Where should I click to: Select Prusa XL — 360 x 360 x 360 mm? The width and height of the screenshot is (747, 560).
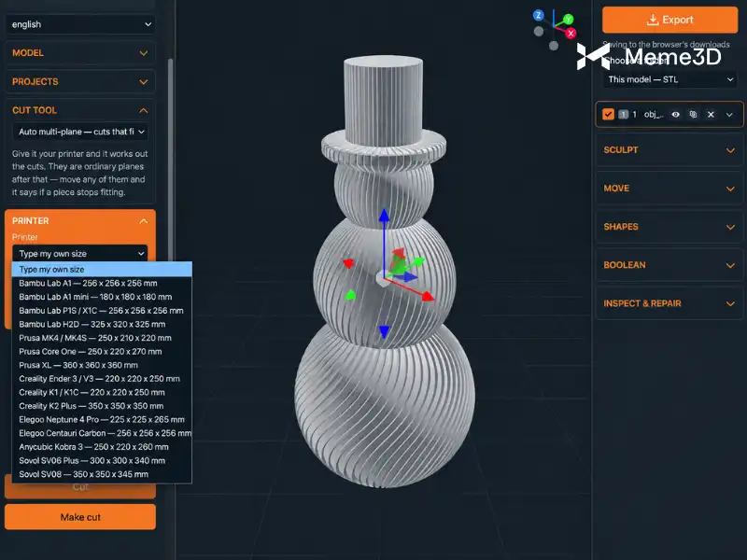pyautogui.click(x=102, y=365)
